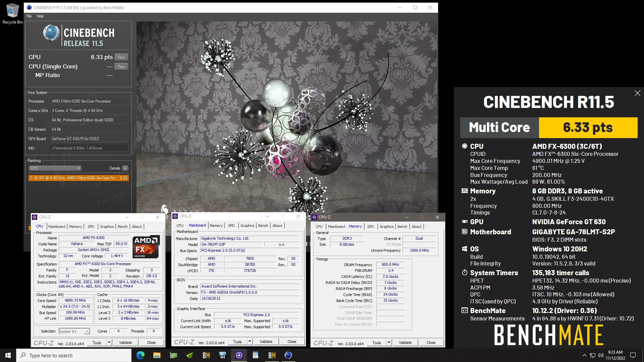Open the HWiNFO taskbar icon
Viewport: 644px width, 362px height.
point(222,355)
